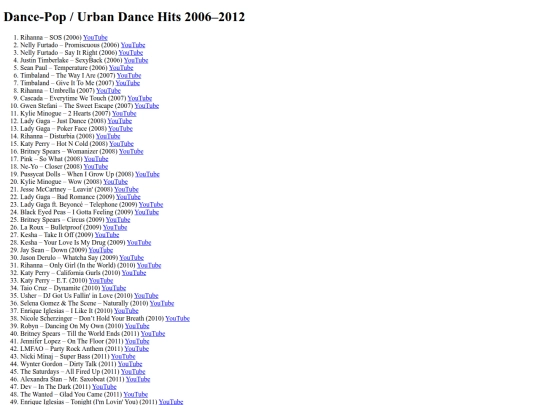The image size is (540, 405).
Task: Open YouTube link for Don't Hold Your Breath
Action: click(178, 318)
